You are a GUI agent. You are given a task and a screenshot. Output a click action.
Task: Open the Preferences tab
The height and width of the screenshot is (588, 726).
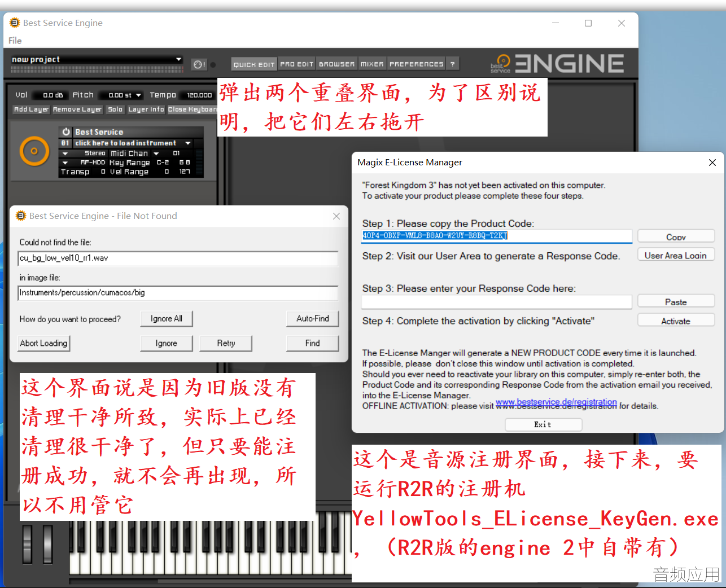coord(417,64)
